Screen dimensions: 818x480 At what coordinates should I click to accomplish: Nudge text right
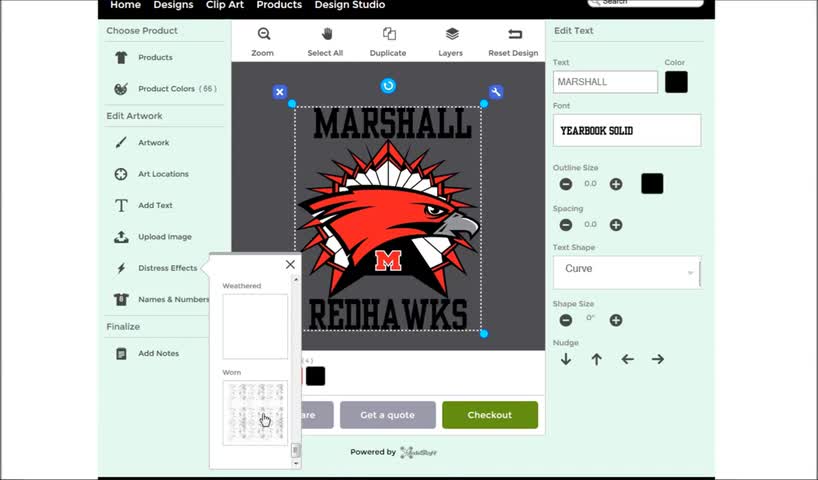point(658,359)
